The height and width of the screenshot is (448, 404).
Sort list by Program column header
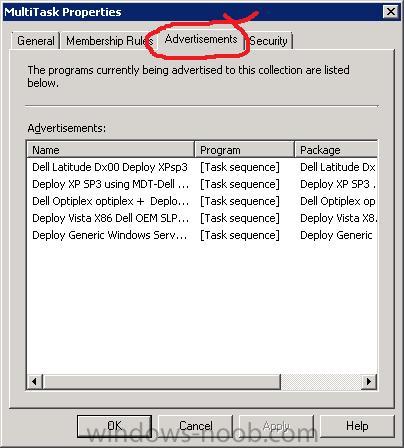pos(244,150)
